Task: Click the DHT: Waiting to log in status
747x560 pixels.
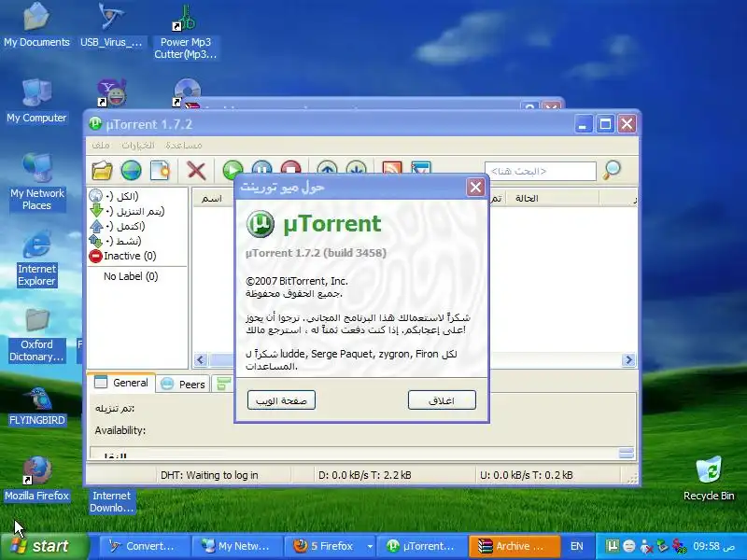Action: tap(209, 475)
